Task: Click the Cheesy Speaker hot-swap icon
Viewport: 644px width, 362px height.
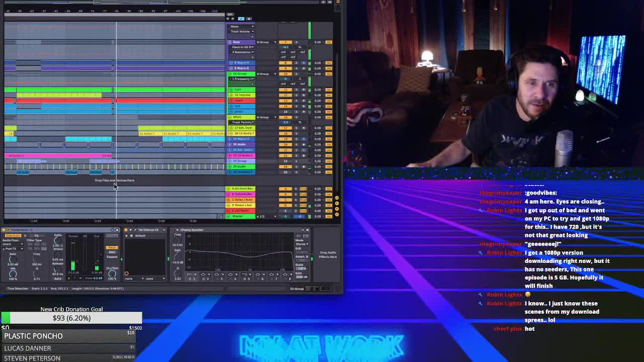Action: (x=303, y=230)
